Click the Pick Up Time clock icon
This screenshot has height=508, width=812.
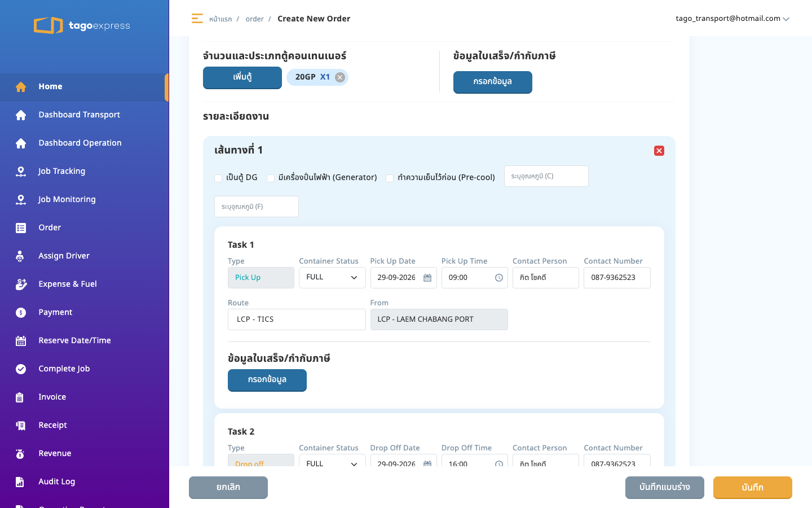pyautogui.click(x=499, y=278)
